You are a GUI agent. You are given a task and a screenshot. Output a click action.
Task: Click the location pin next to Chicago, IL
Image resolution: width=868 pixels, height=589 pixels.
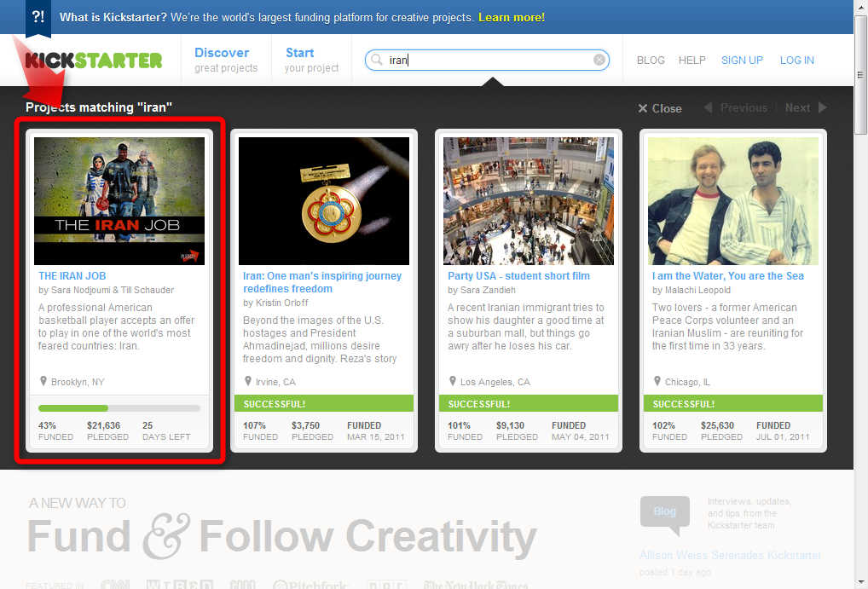656,381
